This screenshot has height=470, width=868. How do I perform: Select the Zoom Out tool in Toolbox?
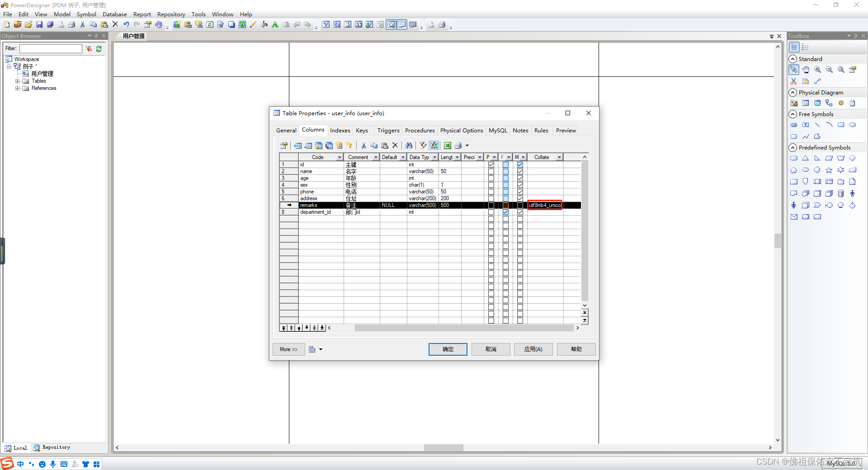click(829, 70)
